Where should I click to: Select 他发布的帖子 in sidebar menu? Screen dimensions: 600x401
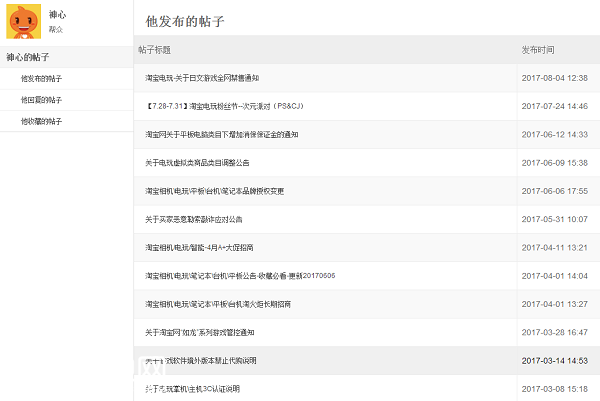pyautogui.click(x=41, y=79)
